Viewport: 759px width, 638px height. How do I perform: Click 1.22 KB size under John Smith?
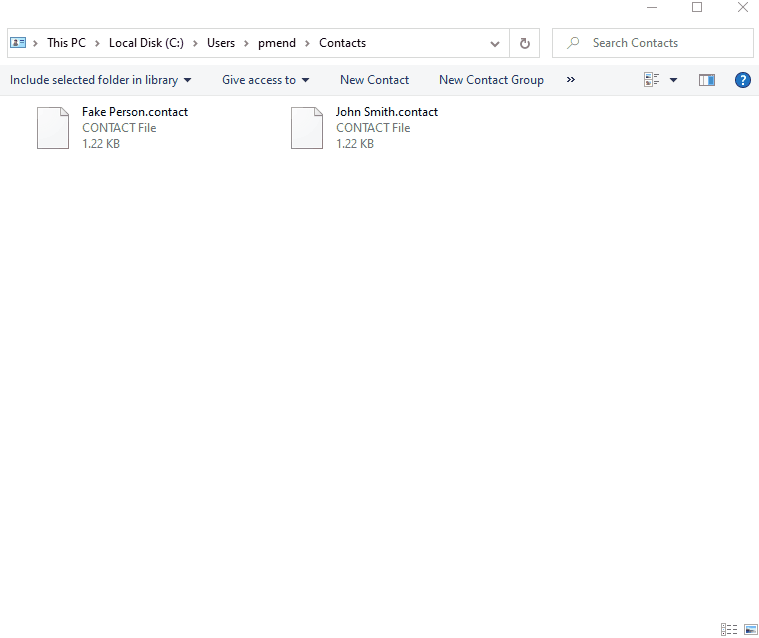coord(355,144)
